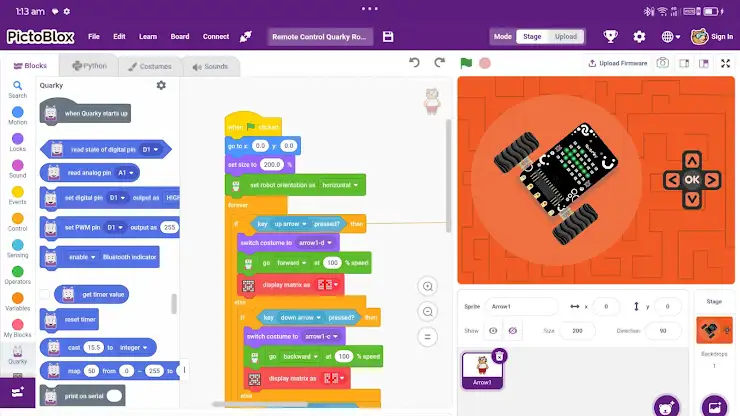The height and width of the screenshot is (416, 740).
Task: Open the arrow1-d costume dropdown
Action: click(x=315, y=243)
